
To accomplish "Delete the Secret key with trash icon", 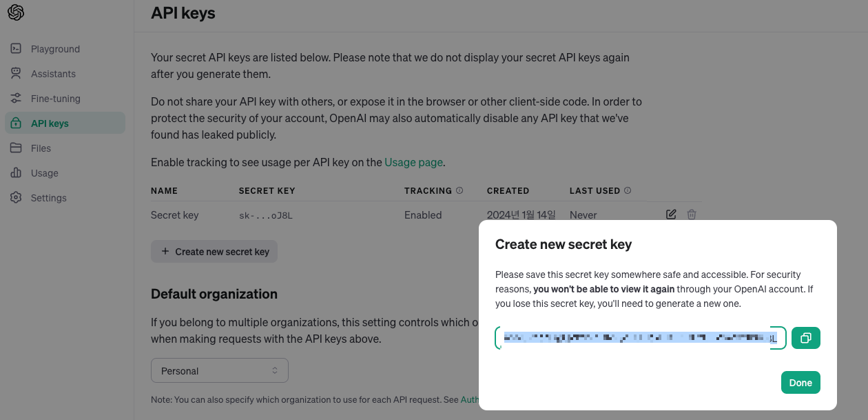I will point(692,214).
